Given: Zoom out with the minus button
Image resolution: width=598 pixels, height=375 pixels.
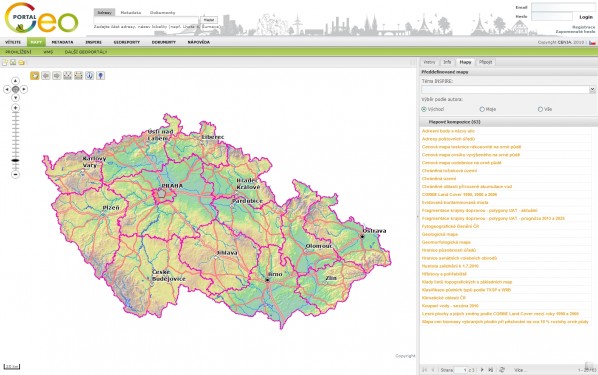Looking at the screenshot, I should pos(15,174).
